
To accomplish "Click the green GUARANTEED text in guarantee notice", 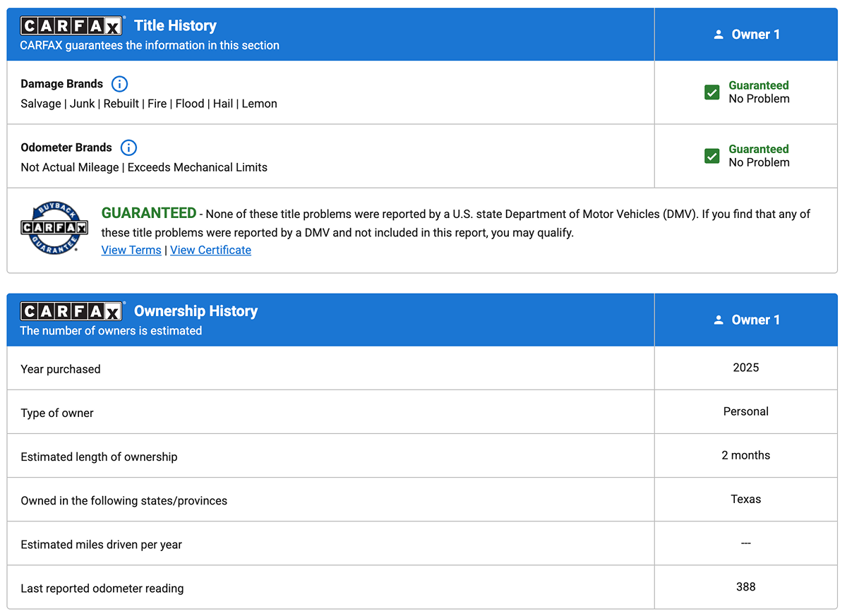I will [149, 213].
